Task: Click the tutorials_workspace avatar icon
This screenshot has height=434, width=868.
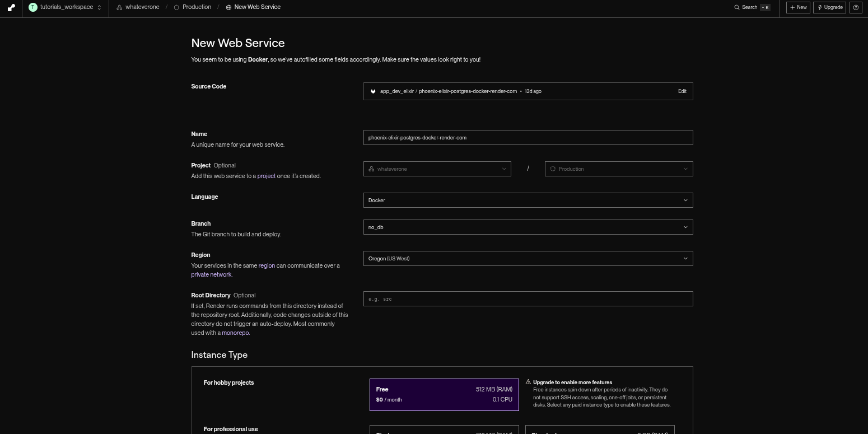Action: (32, 7)
